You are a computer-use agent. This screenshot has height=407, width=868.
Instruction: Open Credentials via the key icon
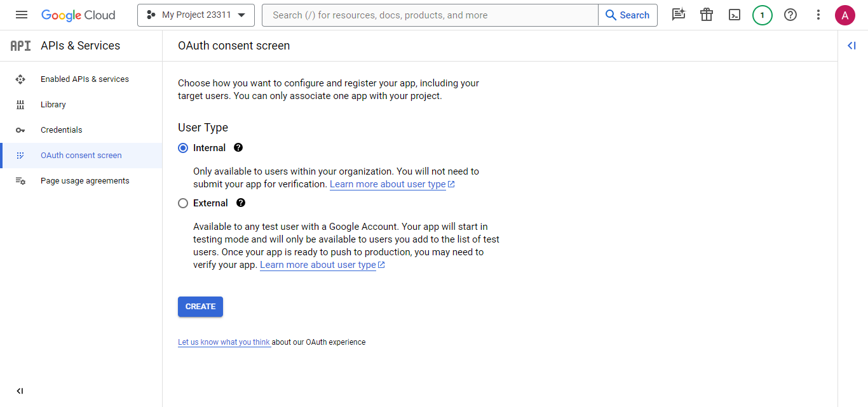pyautogui.click(x=61, y=130)
